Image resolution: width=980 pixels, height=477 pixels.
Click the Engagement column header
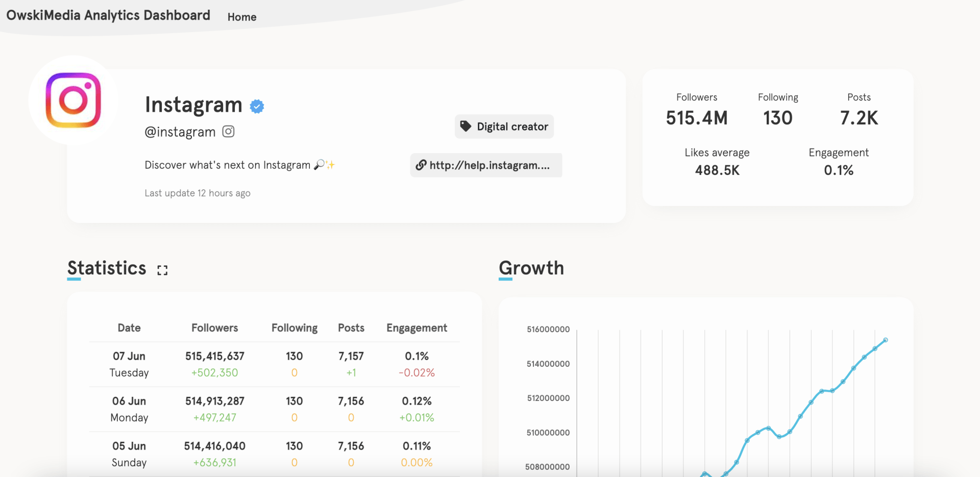pyautogui.click(x=416, y=328)
